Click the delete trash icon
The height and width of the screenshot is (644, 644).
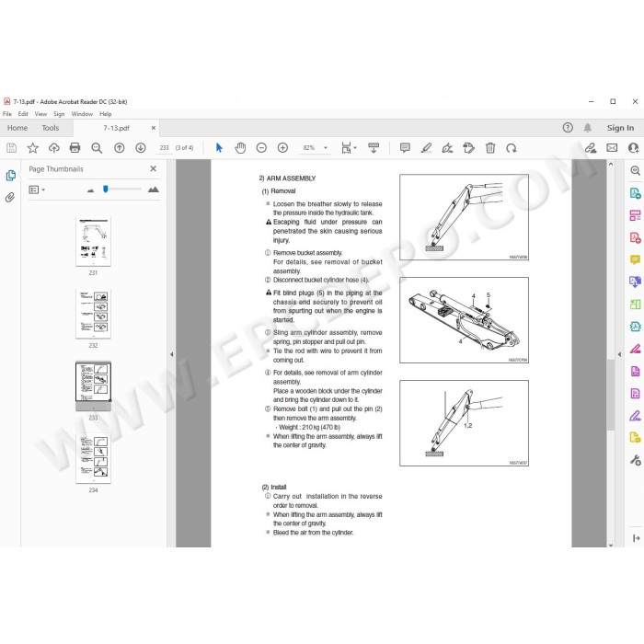tap(490, 148)
